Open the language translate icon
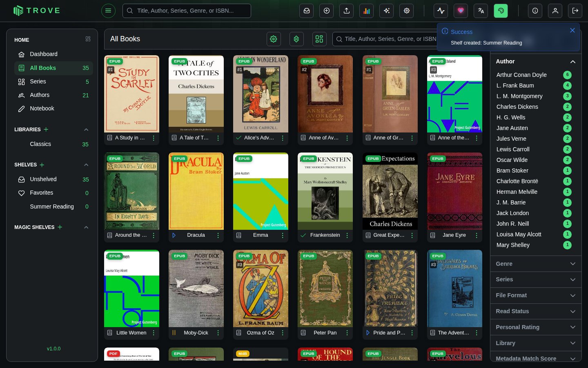 [x=481, y=11]
